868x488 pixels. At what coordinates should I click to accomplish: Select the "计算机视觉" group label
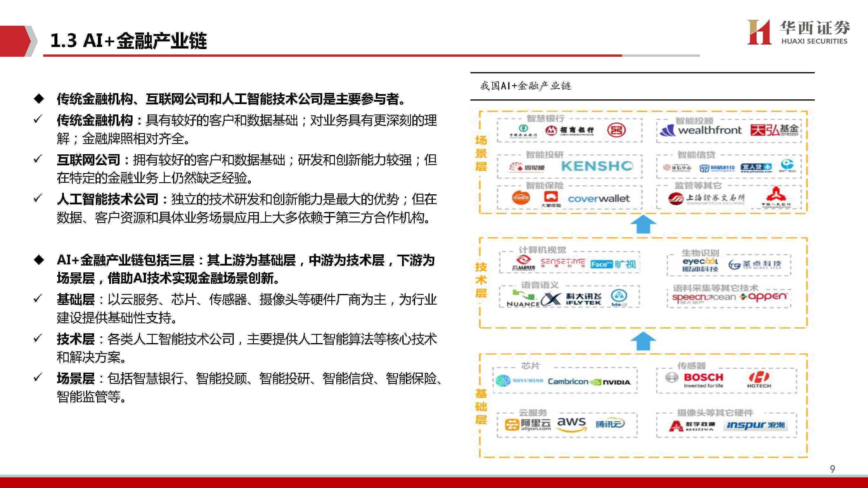543,250
